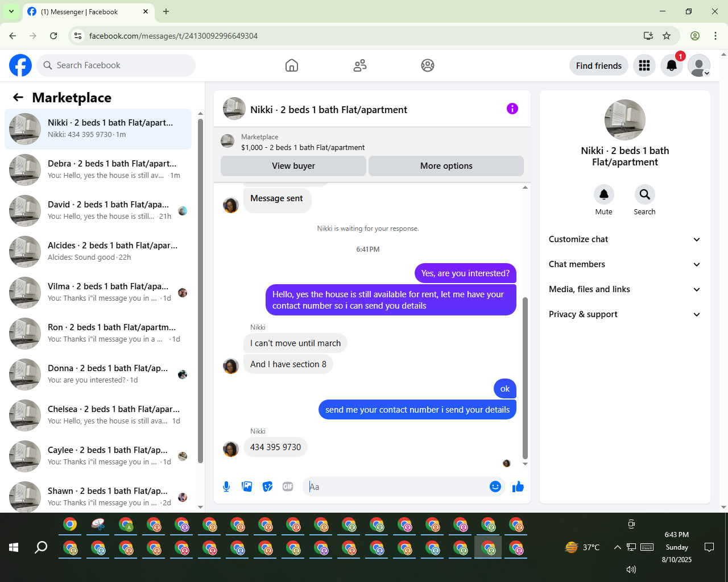
Task: Open the Marketplace listing $1,000 thumbnail
Action: [227, 142]
